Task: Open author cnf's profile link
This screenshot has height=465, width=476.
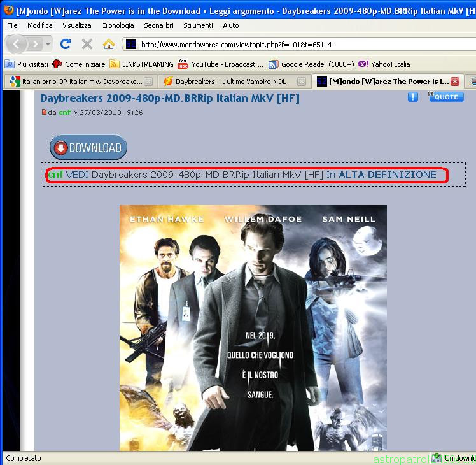Action: tap(65, 112)
